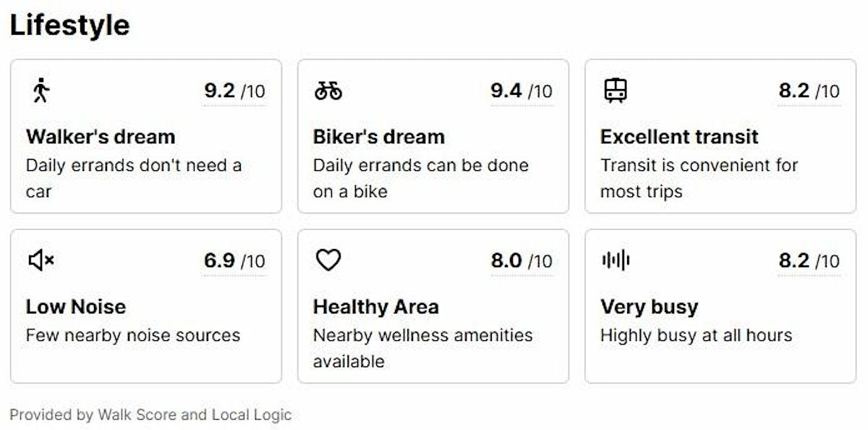This screenshot has height=430, width=868.
Task: Click the 8.0 /10 healthy area score
Action: click(x=521, y=261)
